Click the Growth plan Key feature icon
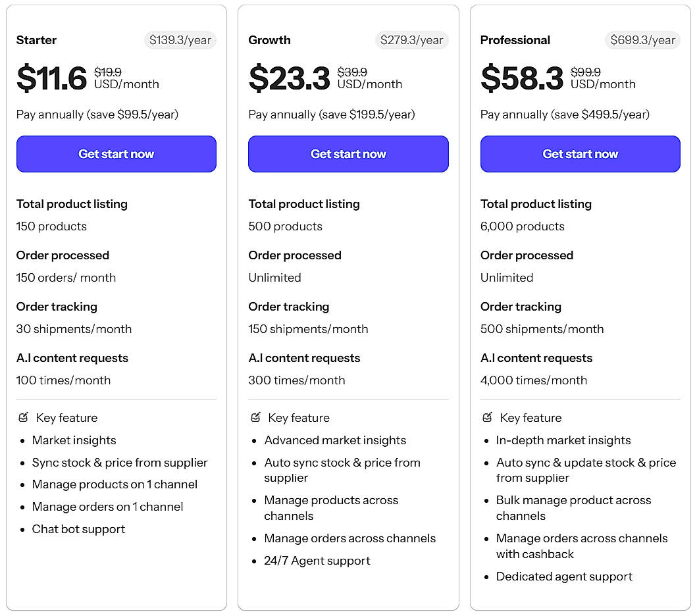 [256, 417]
